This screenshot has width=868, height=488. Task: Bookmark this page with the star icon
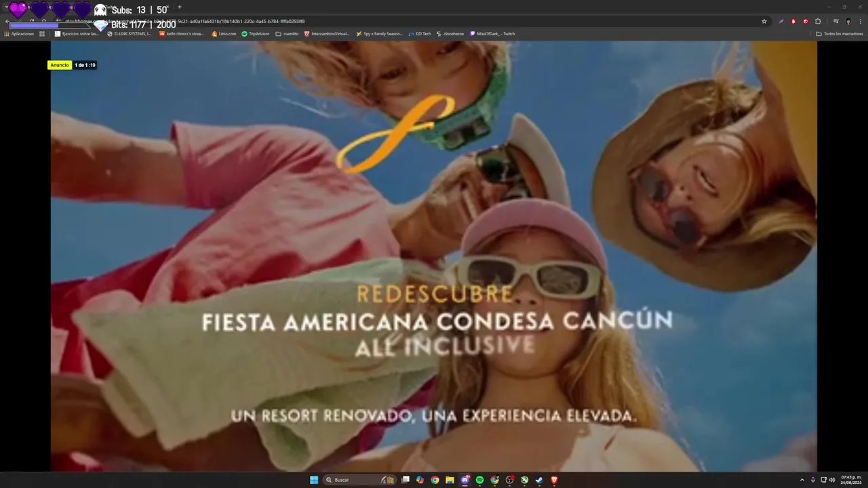(x=764, y=21)
